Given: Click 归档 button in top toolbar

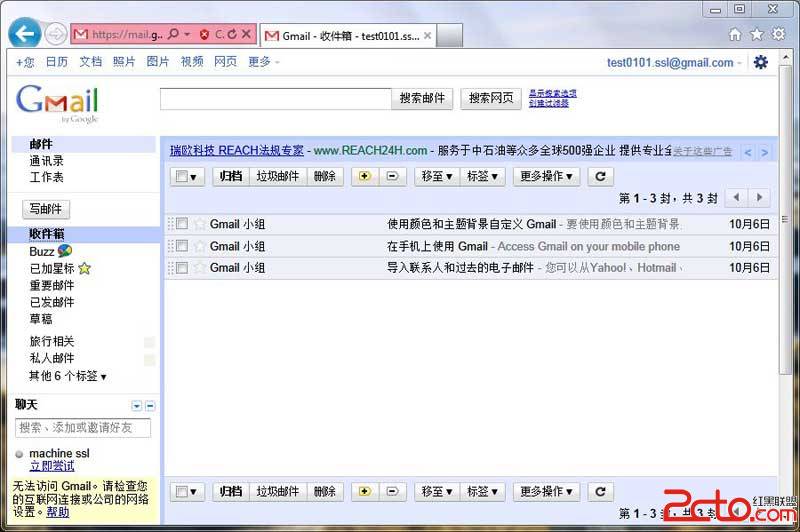Looking at the screenshot, I should pyautogui.click(x=231, y=176).
